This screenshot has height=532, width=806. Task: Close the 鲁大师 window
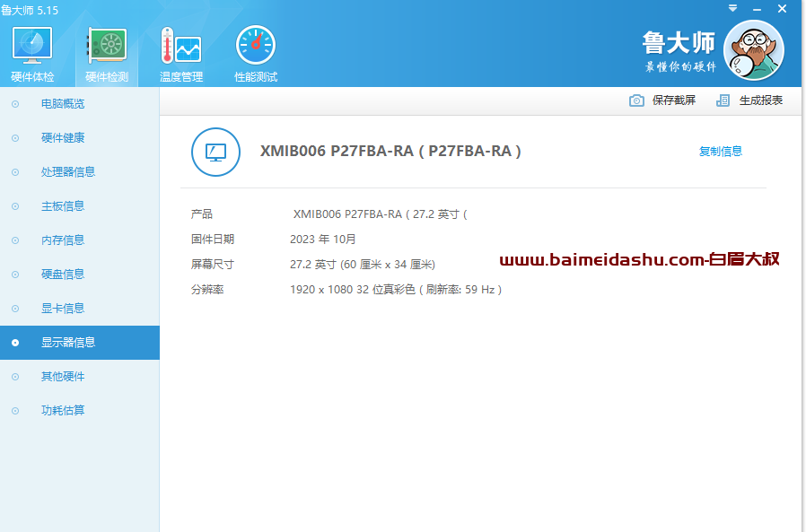point(782,9)
